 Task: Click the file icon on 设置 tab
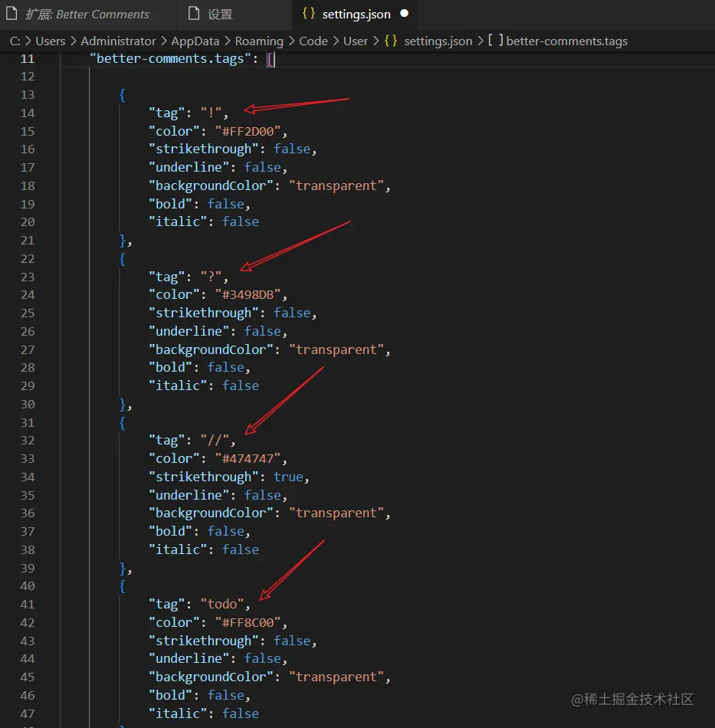(x=194, y=14)
